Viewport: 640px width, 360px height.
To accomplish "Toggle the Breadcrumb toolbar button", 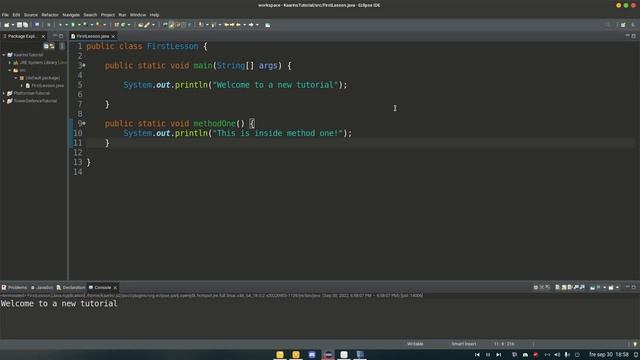I will 165,25.
